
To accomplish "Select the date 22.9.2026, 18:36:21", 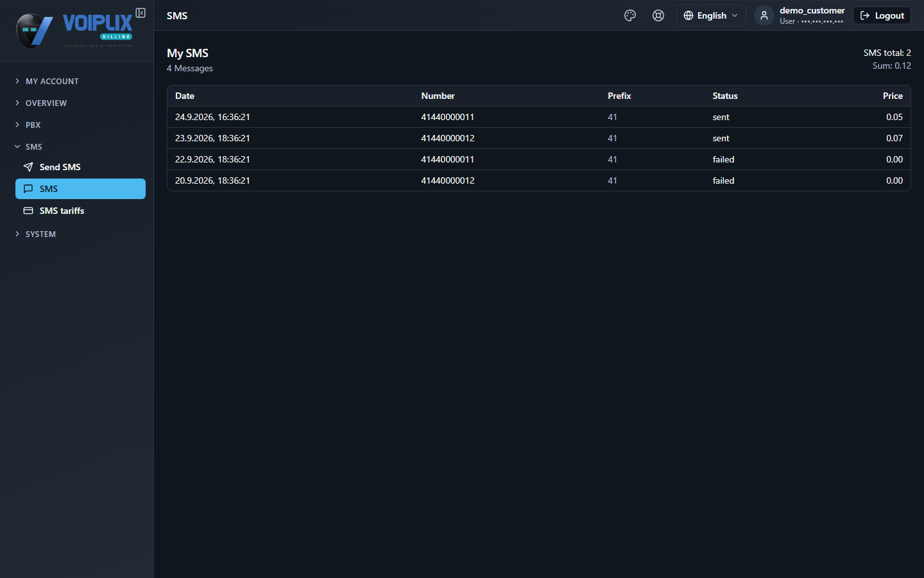I will pos(212,159).
